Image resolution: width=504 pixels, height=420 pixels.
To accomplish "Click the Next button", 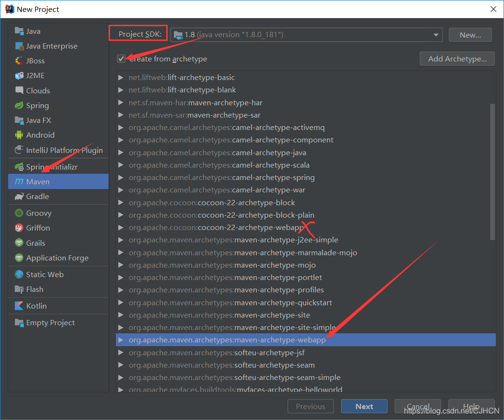I will tap(364, 407).
